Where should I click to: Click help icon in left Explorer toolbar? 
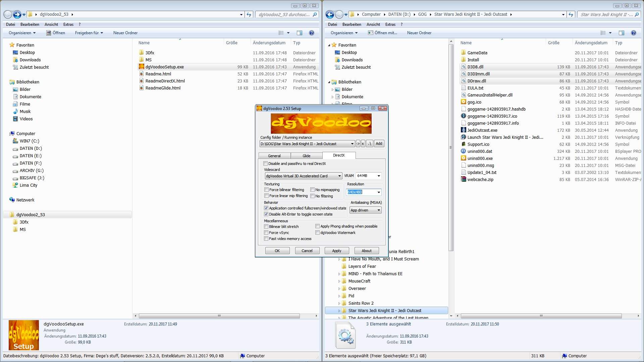point(312,33)
